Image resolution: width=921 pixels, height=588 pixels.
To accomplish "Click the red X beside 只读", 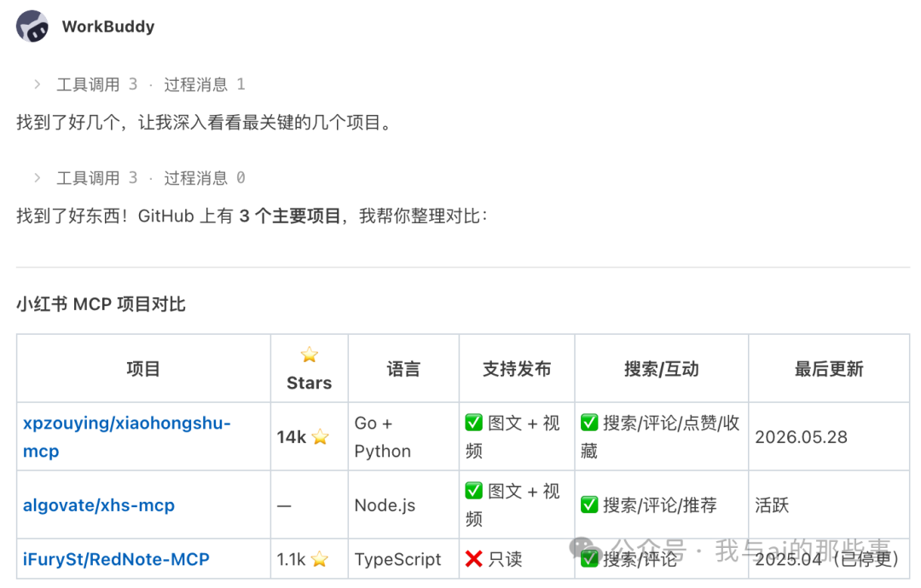I will 473,559.
